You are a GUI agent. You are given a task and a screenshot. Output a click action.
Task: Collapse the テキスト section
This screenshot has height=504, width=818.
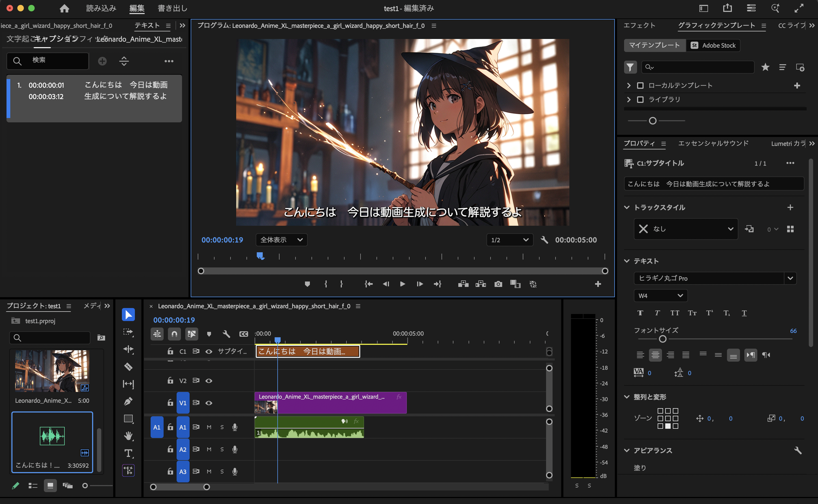[x=627, y=261]
